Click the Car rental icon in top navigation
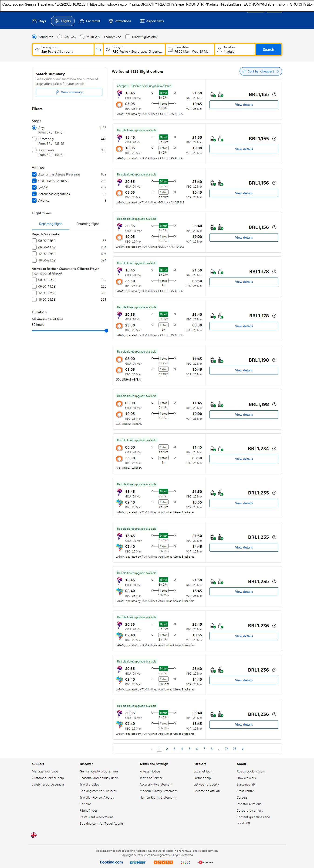This screenshot has width=314, height=868. [x=82, y=21]
